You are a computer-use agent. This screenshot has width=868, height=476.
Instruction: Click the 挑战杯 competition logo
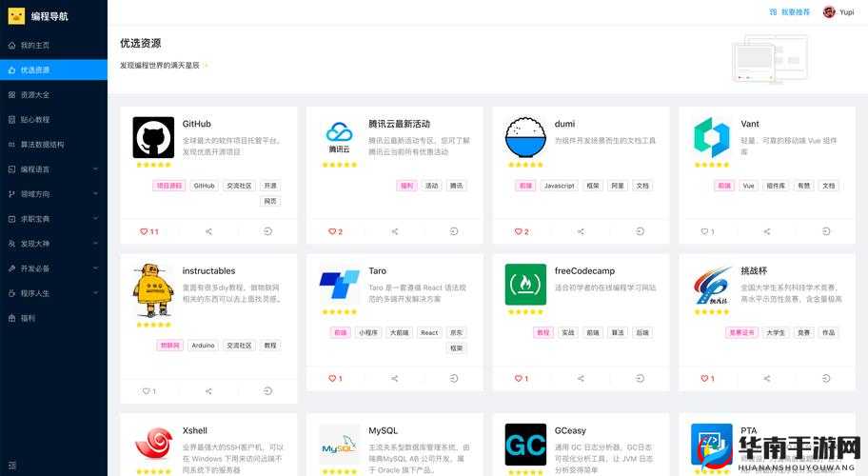[712, 286]
